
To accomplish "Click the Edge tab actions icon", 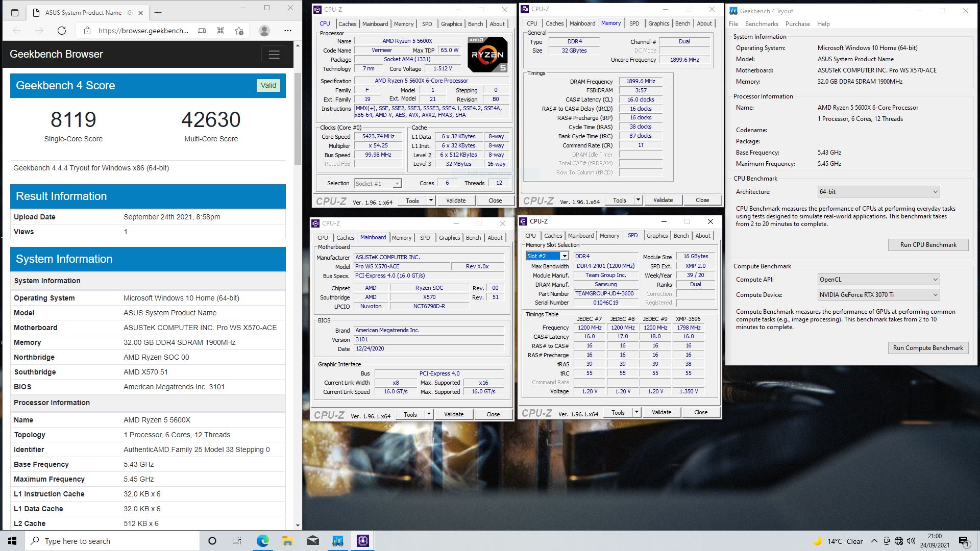I will 15,12.
